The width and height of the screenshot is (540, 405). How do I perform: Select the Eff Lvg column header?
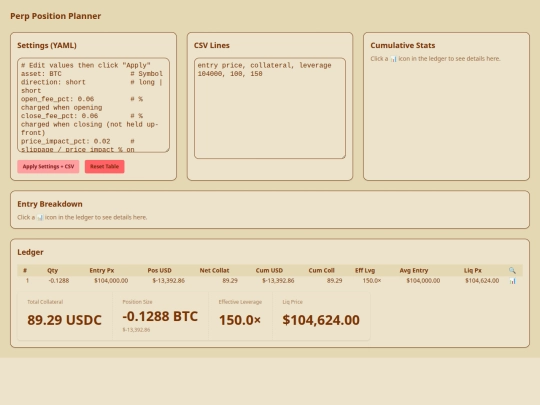click(365, 270)
